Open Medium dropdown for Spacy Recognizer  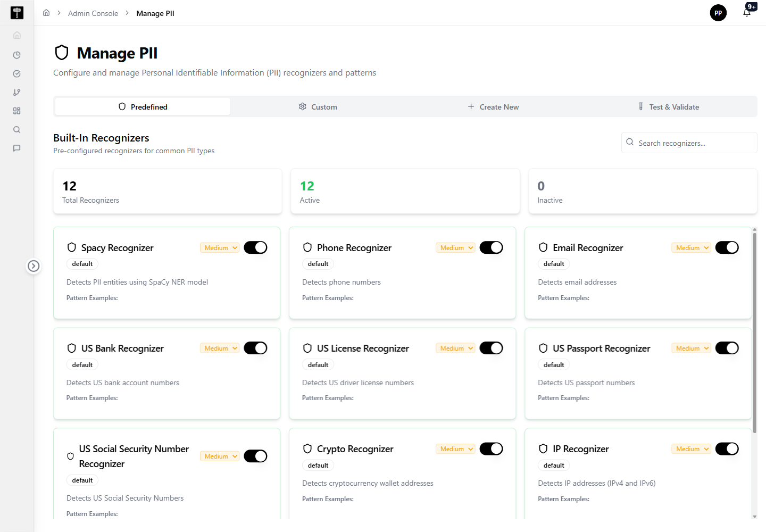coord(220,248)
